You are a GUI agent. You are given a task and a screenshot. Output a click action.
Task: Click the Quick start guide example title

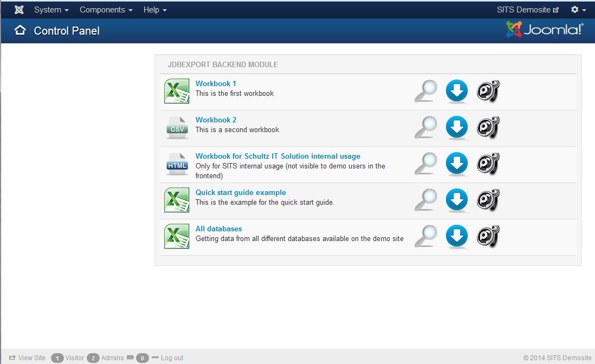(241, 192)
